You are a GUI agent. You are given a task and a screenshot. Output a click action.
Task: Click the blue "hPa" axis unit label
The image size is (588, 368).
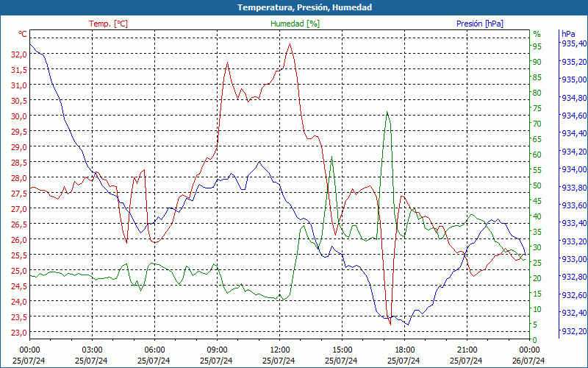pos(567,34)
